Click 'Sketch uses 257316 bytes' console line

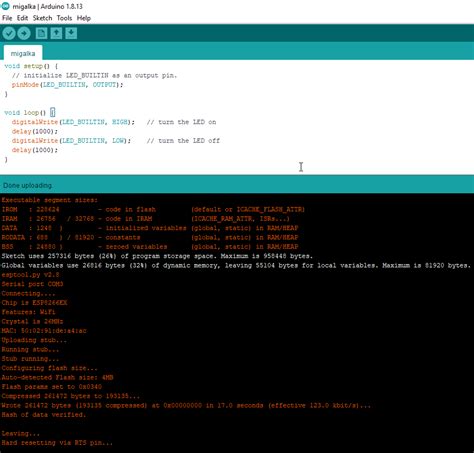click(x=157, y=256)
